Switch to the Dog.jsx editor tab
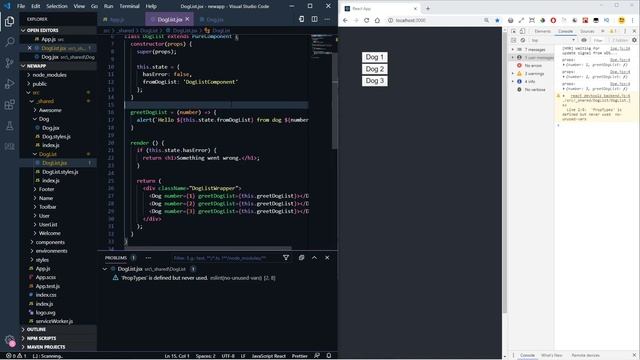Viewport: 640px width, 360px height. click(x=214, y=20)
